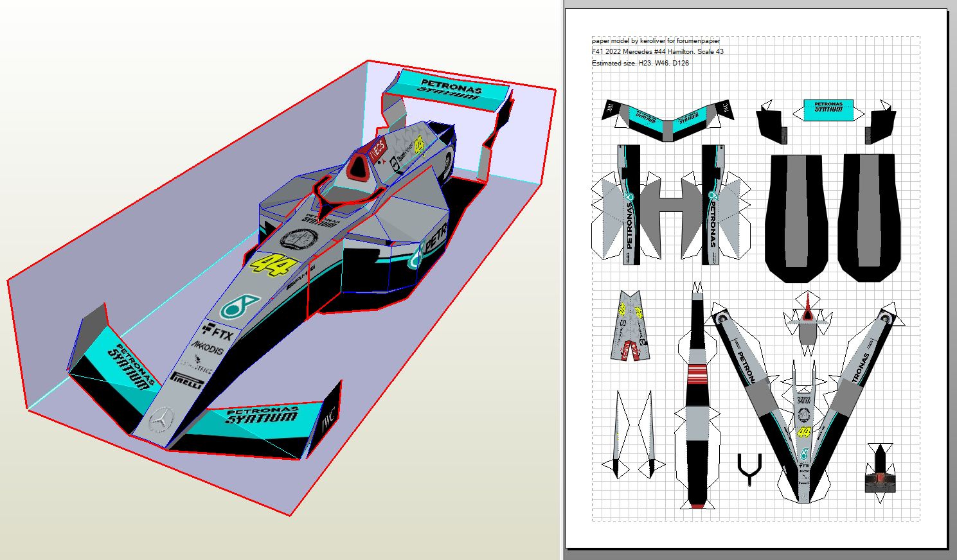Screen dimensions: 957x560
Task: Click the teal Petronas emblem on the 3D nose
Action: coord(240,306)
